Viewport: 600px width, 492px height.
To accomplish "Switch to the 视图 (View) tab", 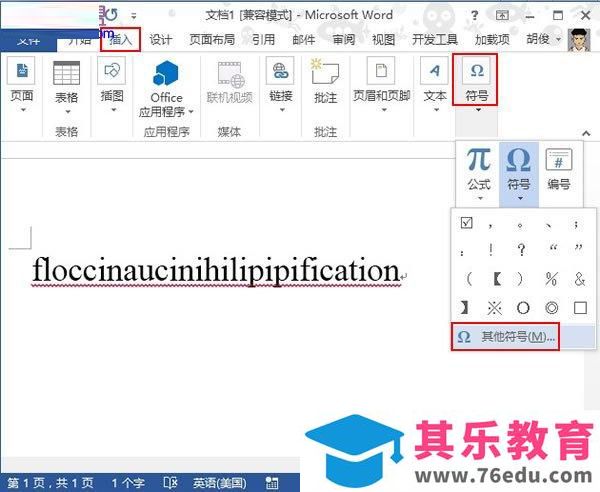I will click(x=383, y=39).
